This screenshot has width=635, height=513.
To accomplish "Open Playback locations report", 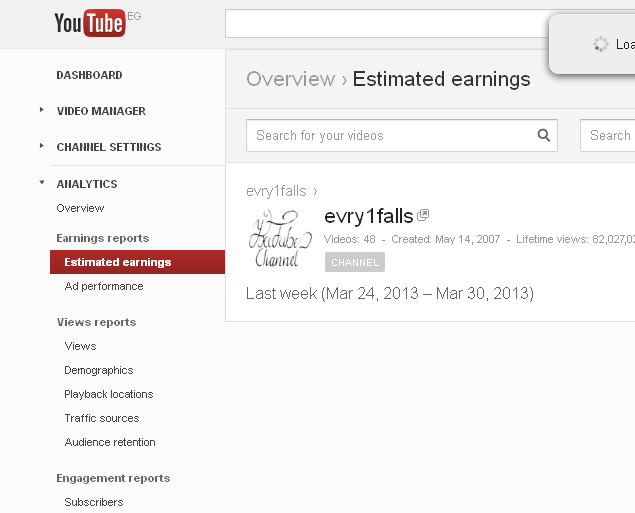I will (109, 394).
